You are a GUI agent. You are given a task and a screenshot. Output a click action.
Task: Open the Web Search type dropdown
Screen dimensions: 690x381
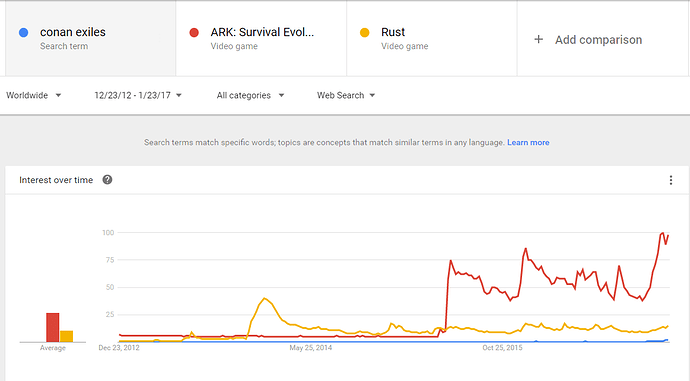pos(346,95)
